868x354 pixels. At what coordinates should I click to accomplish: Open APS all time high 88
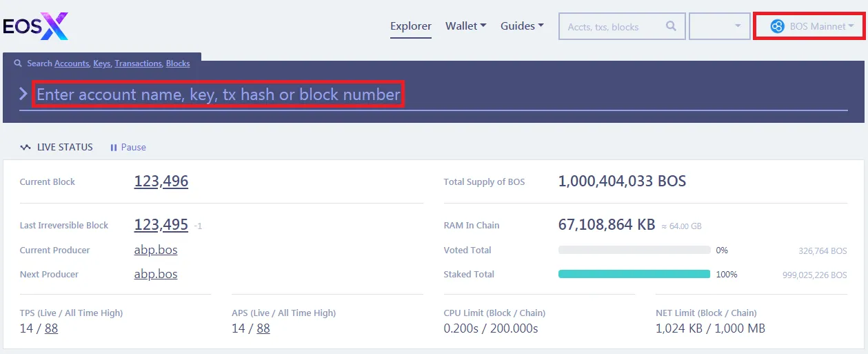pos(263,328)
